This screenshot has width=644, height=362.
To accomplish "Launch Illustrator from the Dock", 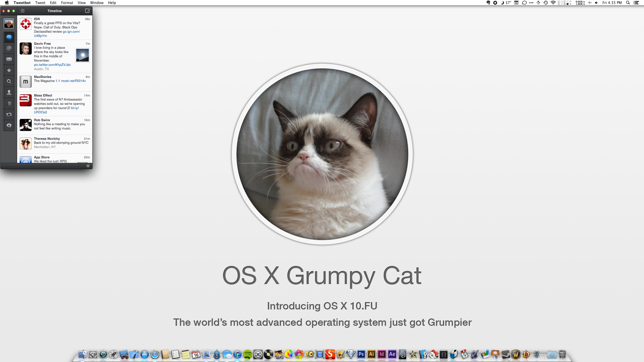I will coord(372,354).
